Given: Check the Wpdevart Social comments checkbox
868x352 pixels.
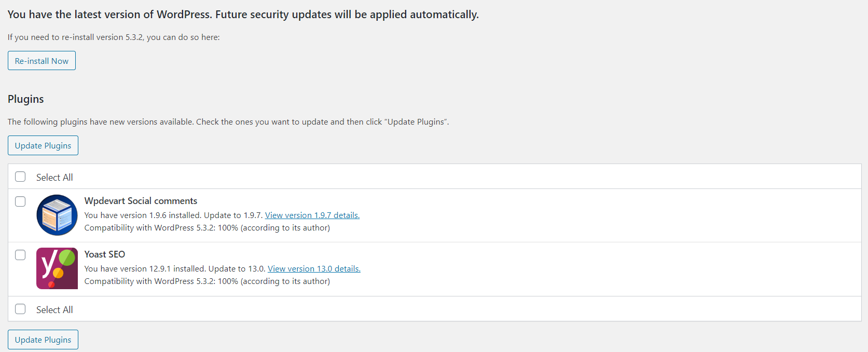Looking at the screenshot, I should pos(20,201).
